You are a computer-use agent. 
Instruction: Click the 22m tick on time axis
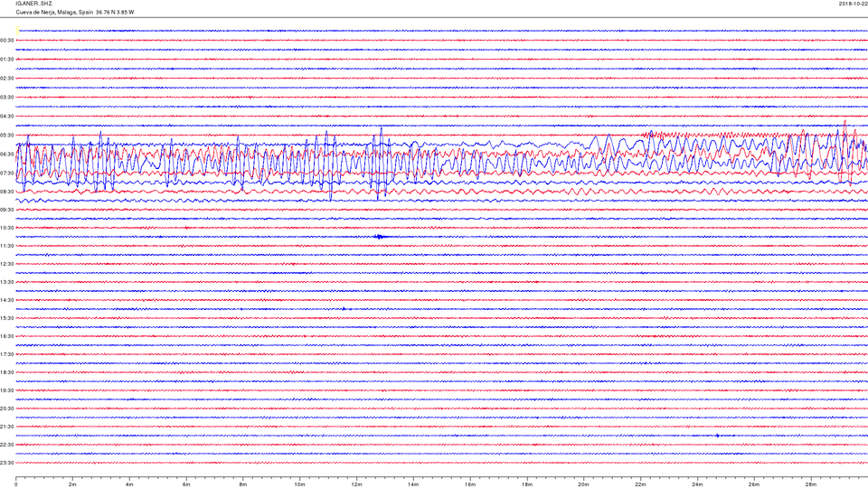click(x=640, y=484)
